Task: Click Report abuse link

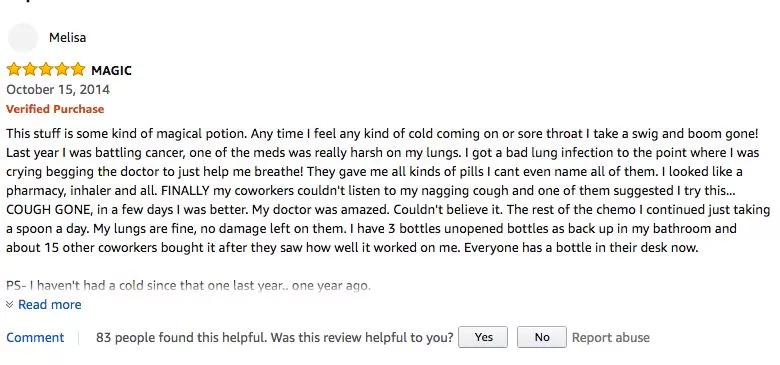Action: click(610, 338)
